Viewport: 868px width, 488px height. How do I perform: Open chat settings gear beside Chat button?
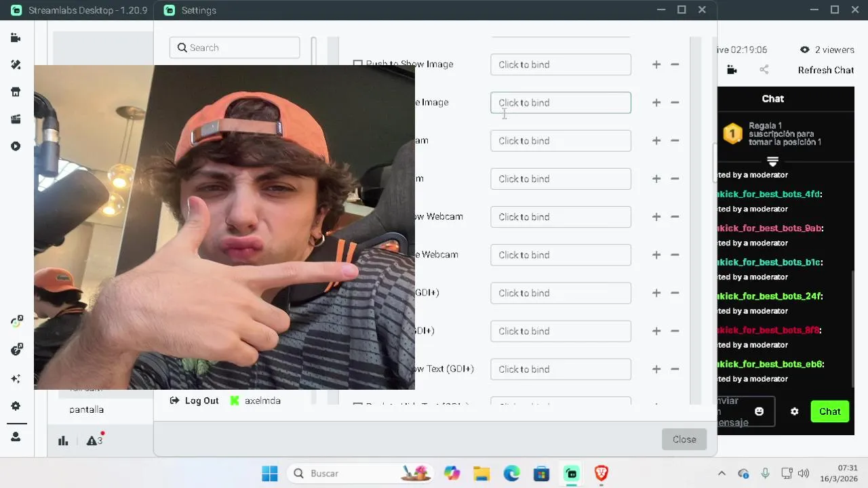coord(795,411)
